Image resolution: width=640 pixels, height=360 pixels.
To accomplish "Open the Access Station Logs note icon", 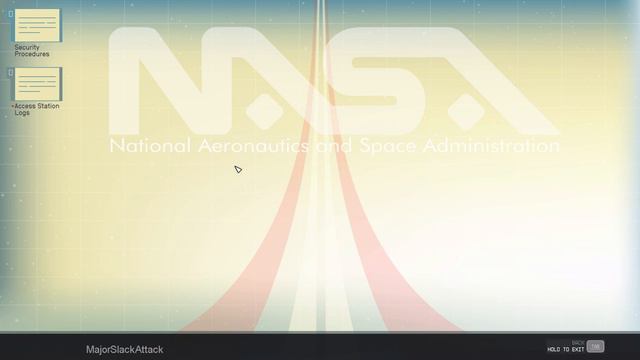I will pos(37,84).
